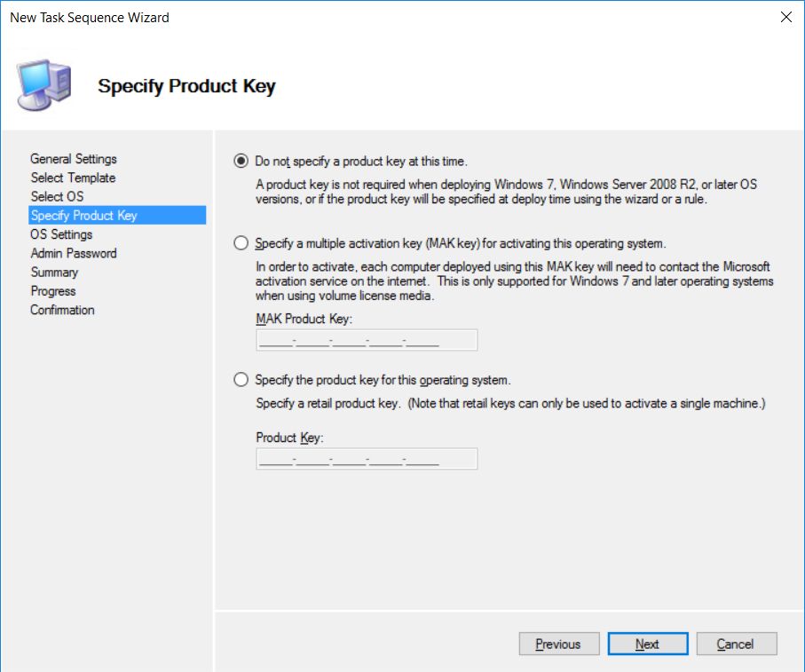This screenshot has height=672, width=805.
Task: Go to the Confirmation step
Action: point(62,310)
